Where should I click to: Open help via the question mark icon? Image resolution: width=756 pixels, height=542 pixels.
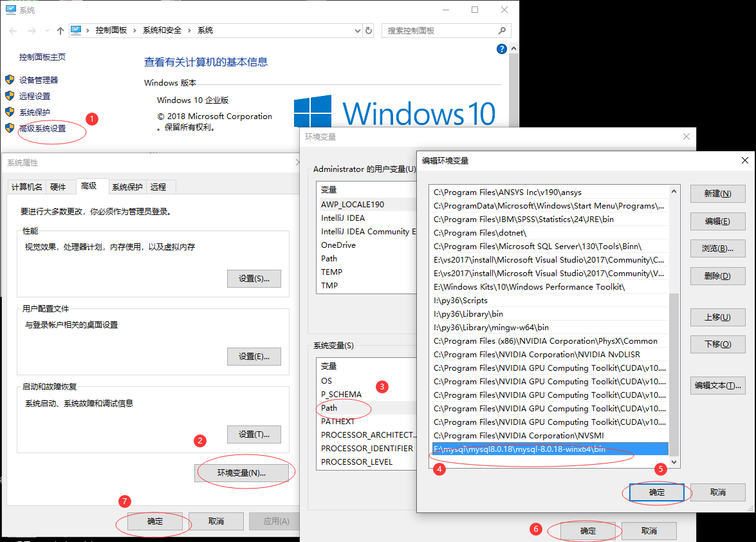[501, 48]
